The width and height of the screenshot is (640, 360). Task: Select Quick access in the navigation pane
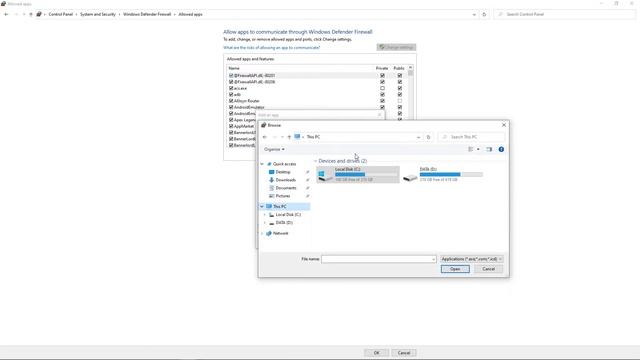point(284,164)
